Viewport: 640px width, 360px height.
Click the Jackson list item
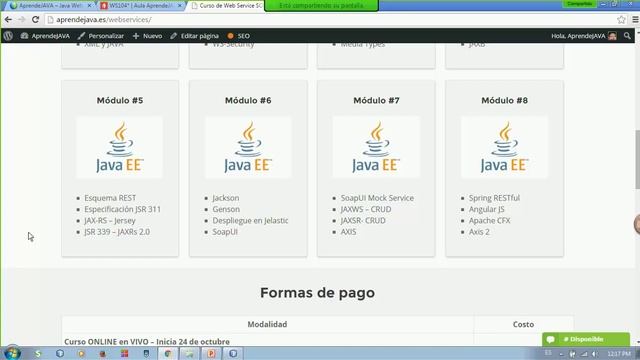click(x=226, y=198)
